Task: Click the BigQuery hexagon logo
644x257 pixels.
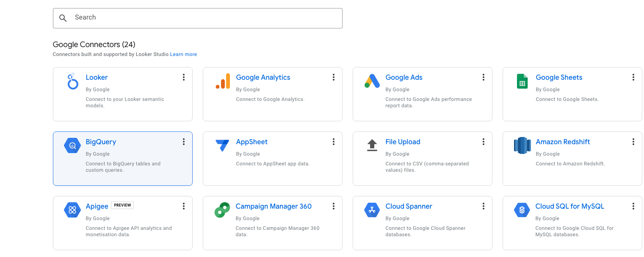Action: point(72,145)
